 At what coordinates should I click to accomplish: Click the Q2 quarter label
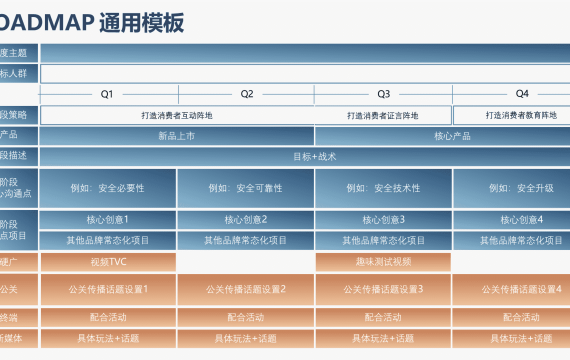[247, 94]
